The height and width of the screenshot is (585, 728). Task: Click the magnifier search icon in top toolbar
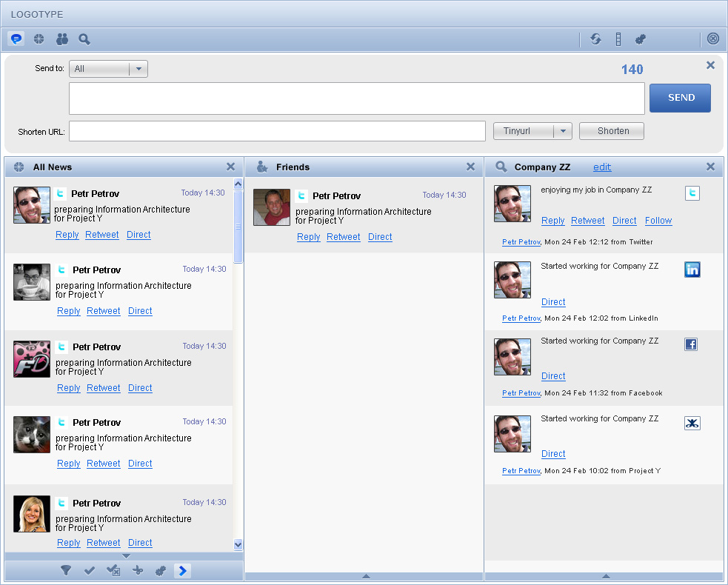point(84,39)
